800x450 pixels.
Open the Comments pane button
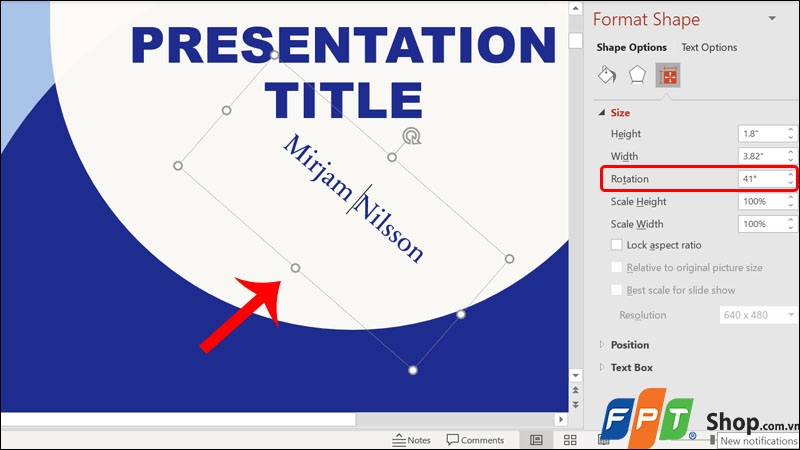(475, 440)
